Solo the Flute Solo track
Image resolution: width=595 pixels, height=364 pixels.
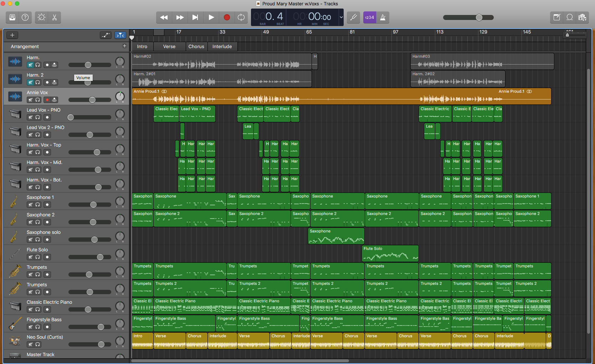(x=37, y=257)
